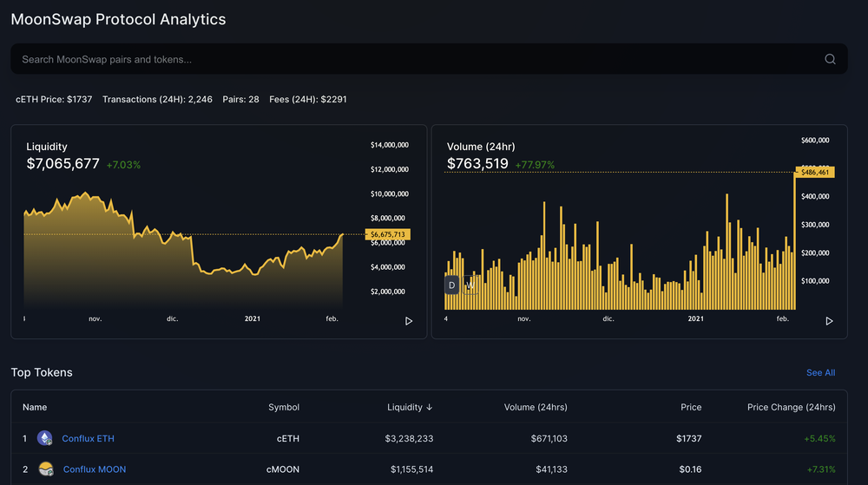
Task: Click the Pairs: 28 stat
Action: (x=240, y=100)
